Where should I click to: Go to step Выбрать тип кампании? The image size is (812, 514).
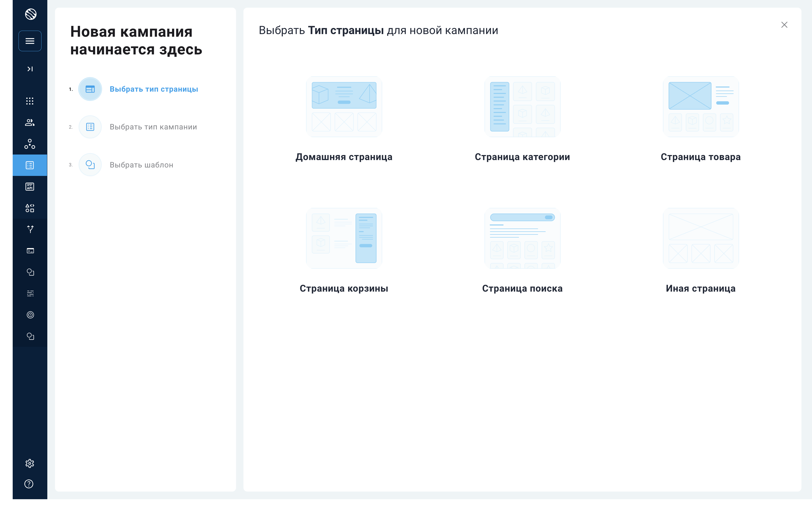point(153,127)
